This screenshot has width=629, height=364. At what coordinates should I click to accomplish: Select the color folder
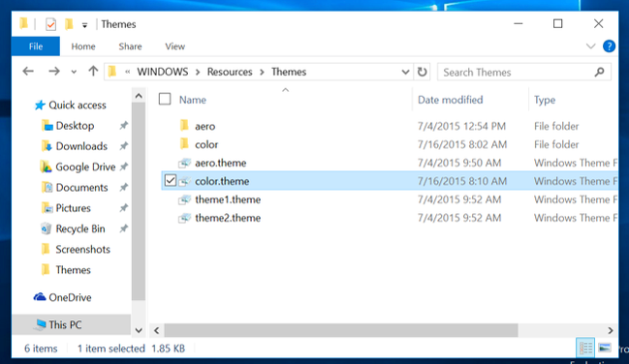[206, 144]
